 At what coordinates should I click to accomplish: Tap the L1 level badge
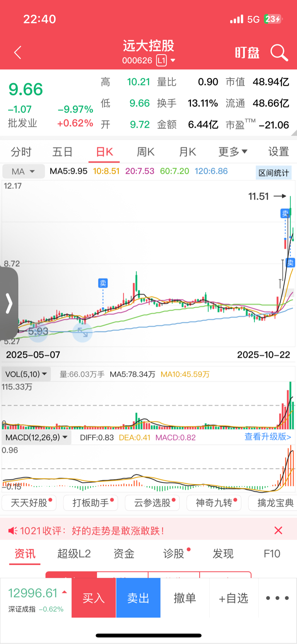161,60
